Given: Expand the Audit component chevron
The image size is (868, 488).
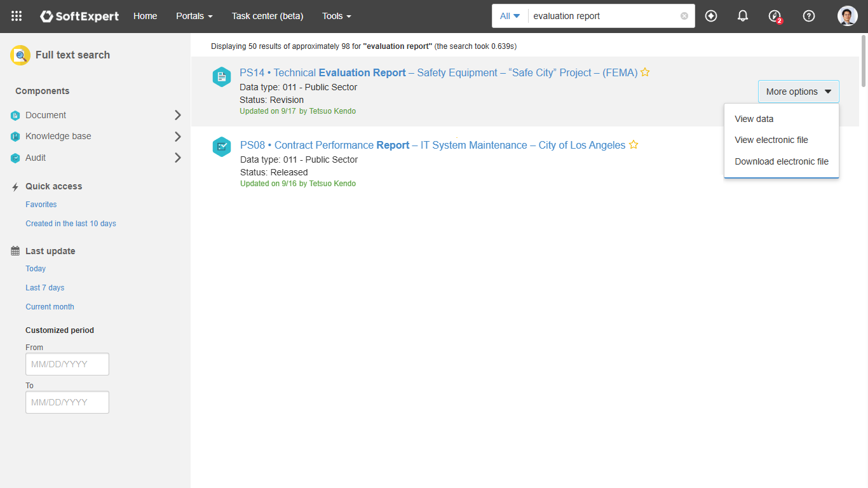Looking at the screenshot, I should coord(178,158).
